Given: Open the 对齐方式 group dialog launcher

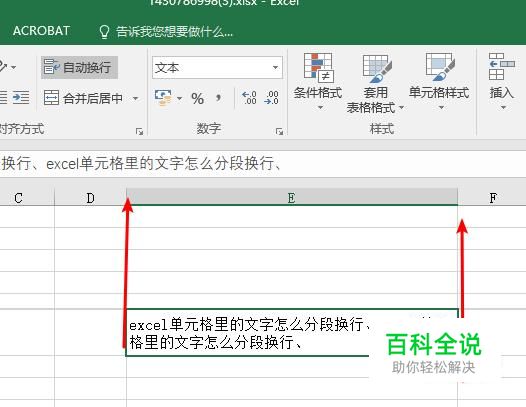Looking at the screenshot, I should tap(139, 131).
